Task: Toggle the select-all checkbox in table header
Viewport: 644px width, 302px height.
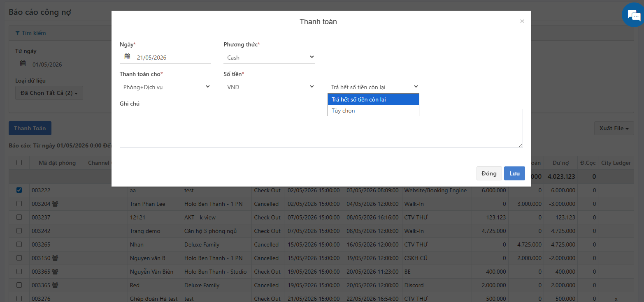Action: (x=19, y=163)
